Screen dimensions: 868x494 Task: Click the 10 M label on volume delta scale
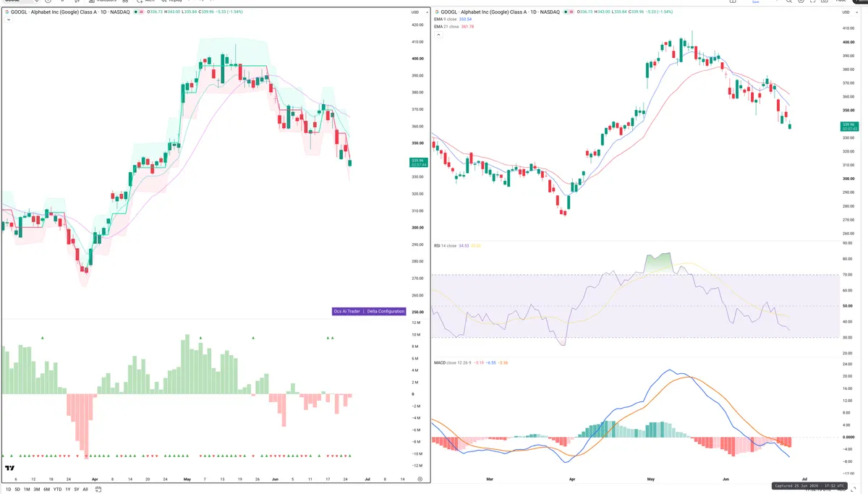(x=416, y=335)
